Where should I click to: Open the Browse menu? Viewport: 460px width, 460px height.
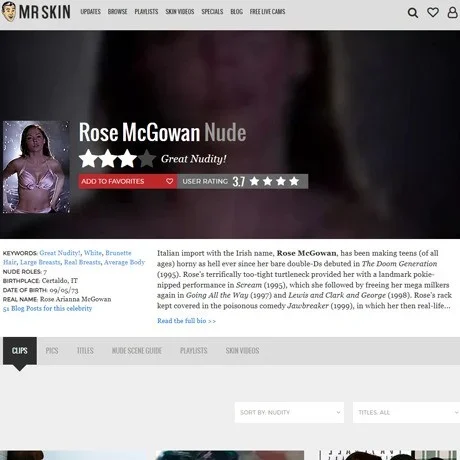coord(117,12)
